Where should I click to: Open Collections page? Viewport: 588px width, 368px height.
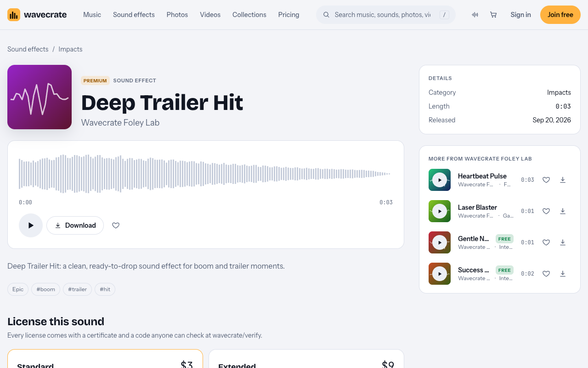tap(249, 15)
